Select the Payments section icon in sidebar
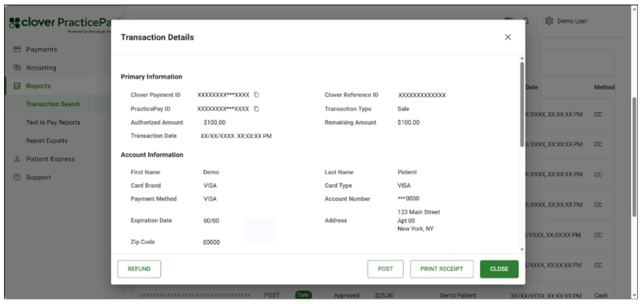Screen dimensions: 644x304 pyautogui.click(x=16, y=49)
